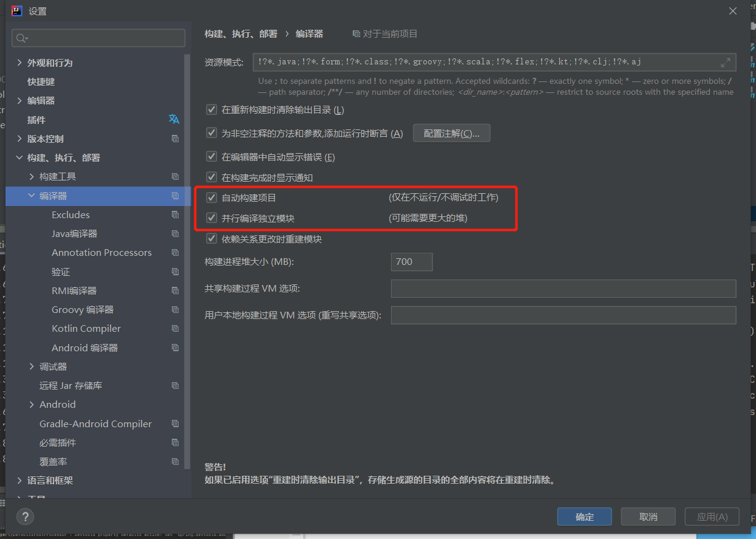Click the project-level icon beside Gradle-Android Compiler
This screenshot has width=756, height=539.
[x=175, y=424]
